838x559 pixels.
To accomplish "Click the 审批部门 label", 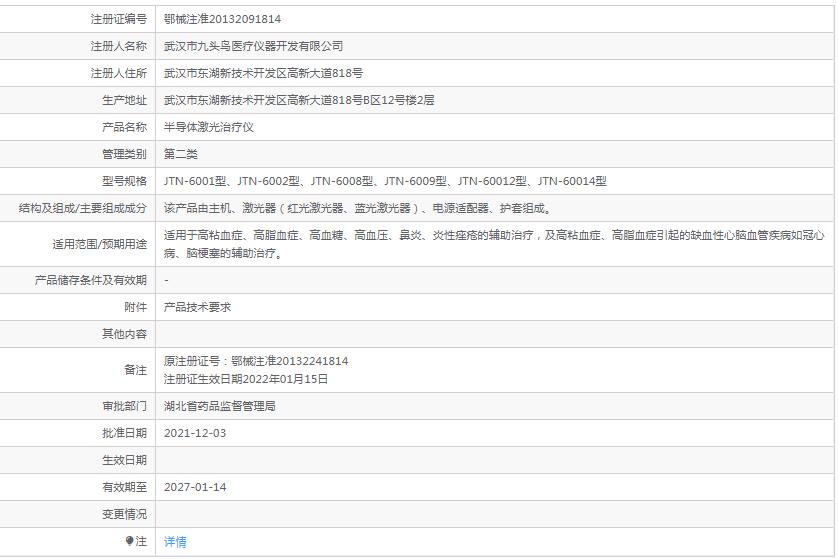I will [125, 406].
